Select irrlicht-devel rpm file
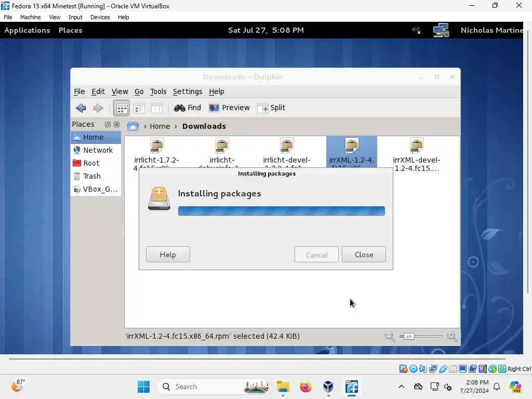 [x=287, y=152]
